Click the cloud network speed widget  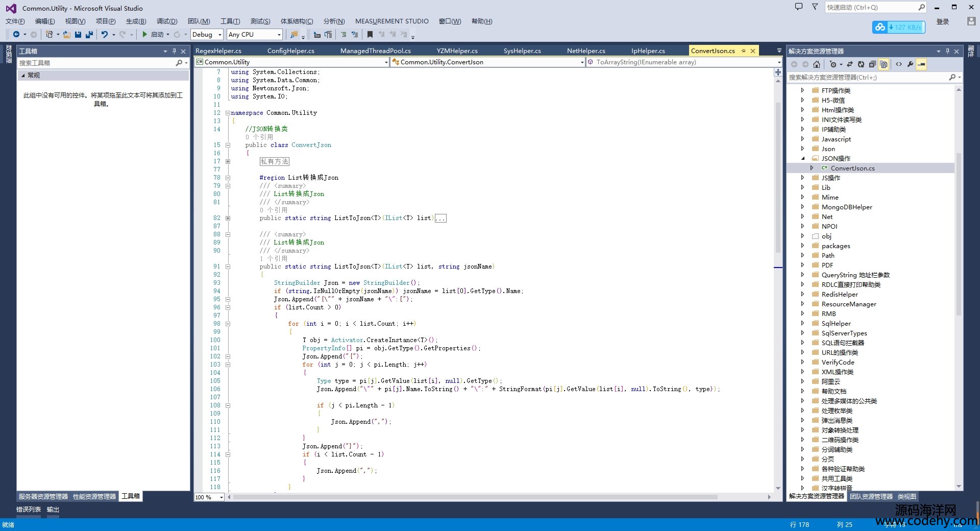pyautogui.click(x=898, y=27)
